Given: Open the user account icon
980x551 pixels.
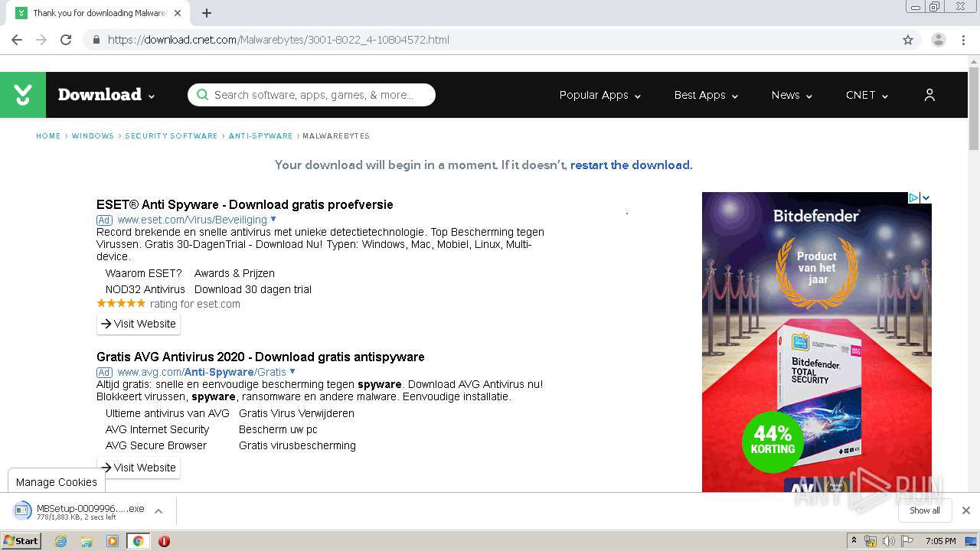Looking at the screenshot, I should coord(929,95).
